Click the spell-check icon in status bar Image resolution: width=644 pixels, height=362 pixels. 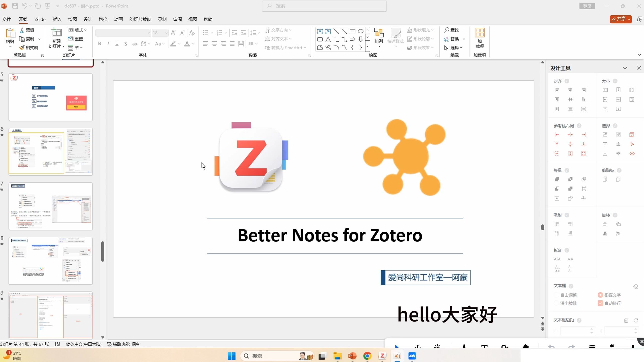tap(58, 344)
